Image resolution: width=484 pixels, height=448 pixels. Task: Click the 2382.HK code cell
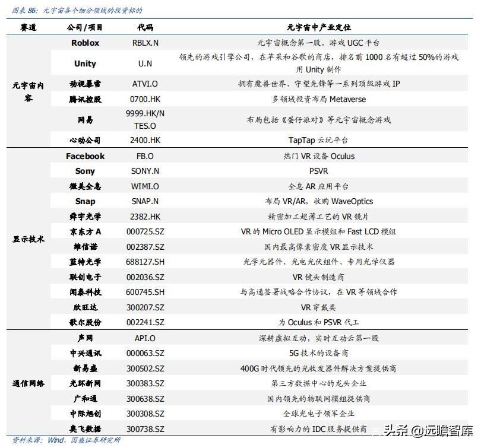point(145,217)
